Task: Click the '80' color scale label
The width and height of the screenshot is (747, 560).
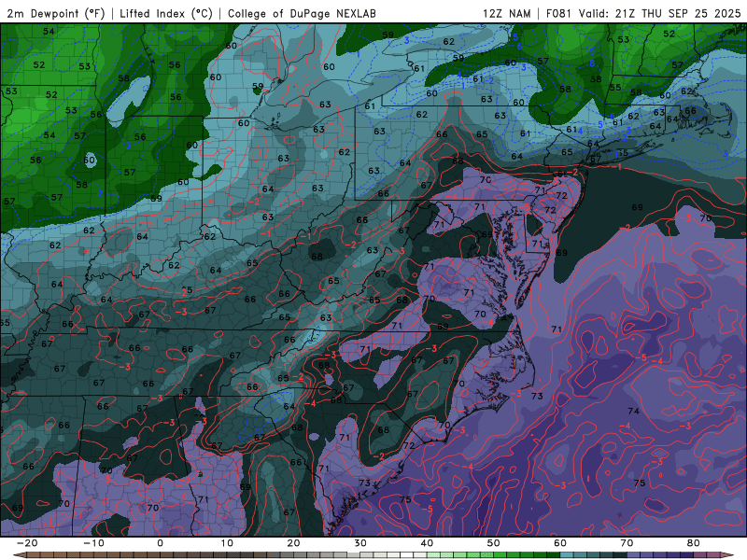Action: coord(694,543)
